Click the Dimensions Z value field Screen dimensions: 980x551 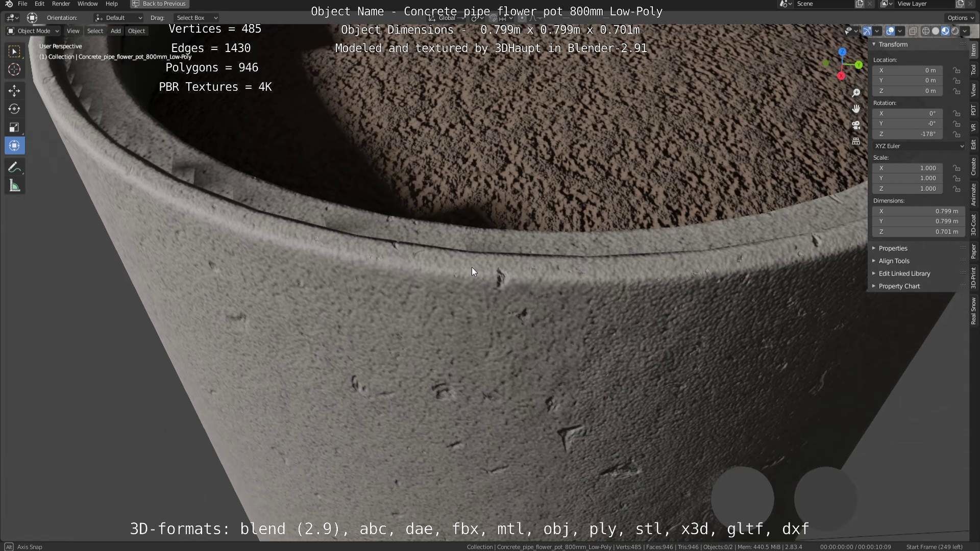pos(918,232)
